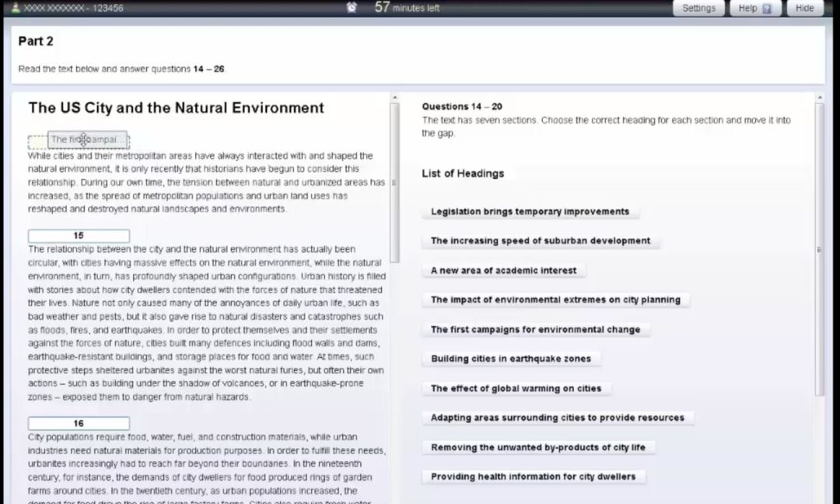
Task: Click the alarm clock timer icon
Action: point(352,8)
